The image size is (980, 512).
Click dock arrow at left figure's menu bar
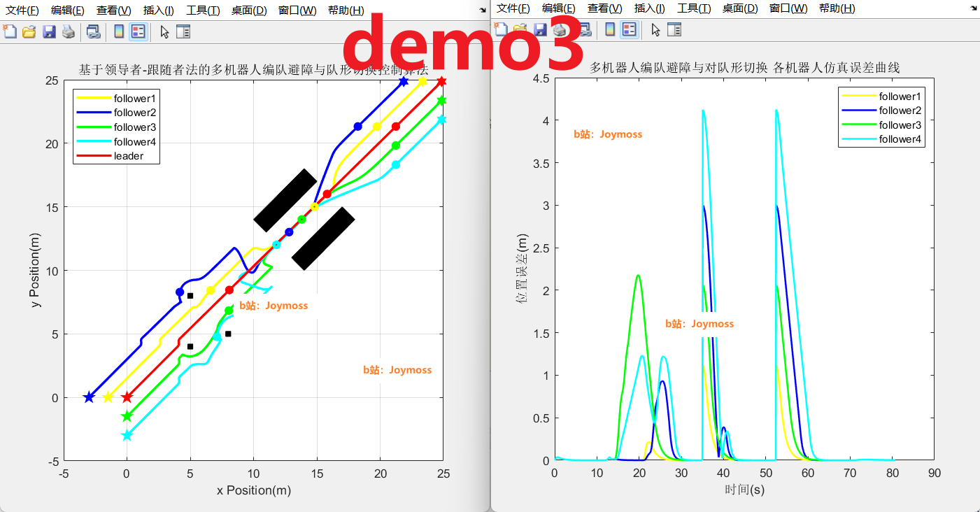483,10
